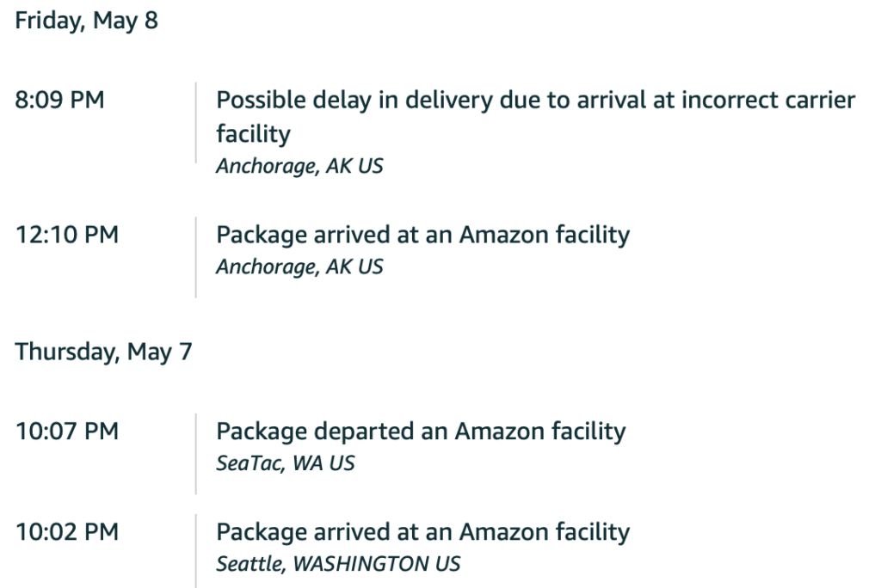This screenshot has width=881, height=588.
Task: Click the 12:10 PM package arrived status
Action: coord(422,236)
